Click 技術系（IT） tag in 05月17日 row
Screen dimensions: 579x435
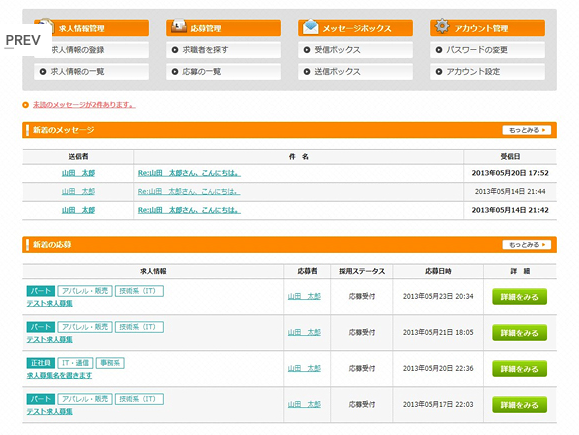click(x=139, y=399)
